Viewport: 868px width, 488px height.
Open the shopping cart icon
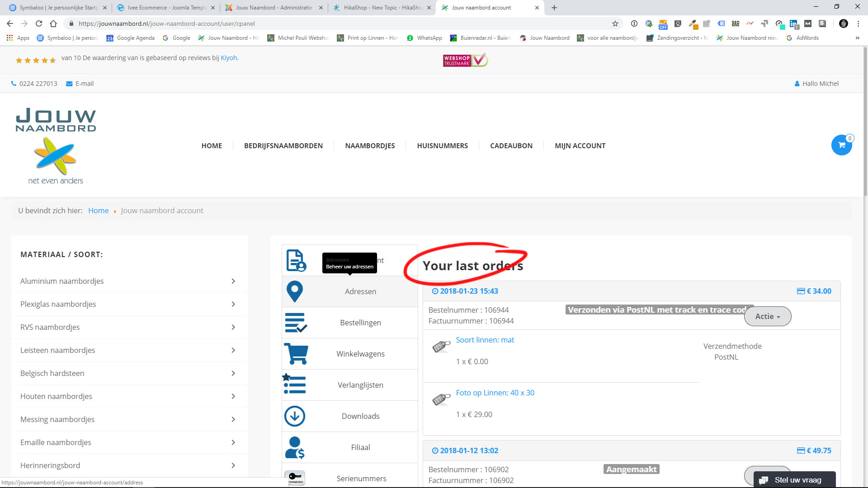[841, 145]
